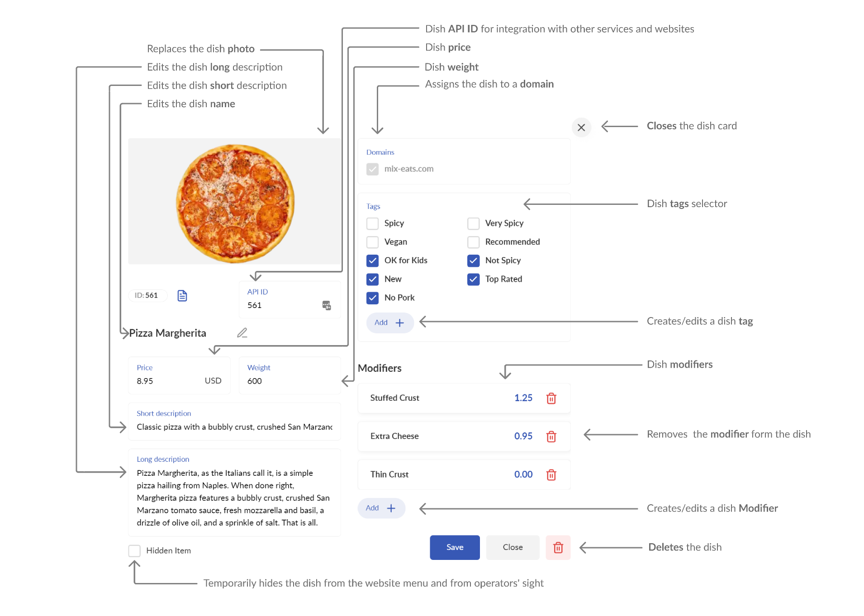Toggle the Hidden Item checkbox
The height and width of the screenshot is (616, 864).
[134, 551]
